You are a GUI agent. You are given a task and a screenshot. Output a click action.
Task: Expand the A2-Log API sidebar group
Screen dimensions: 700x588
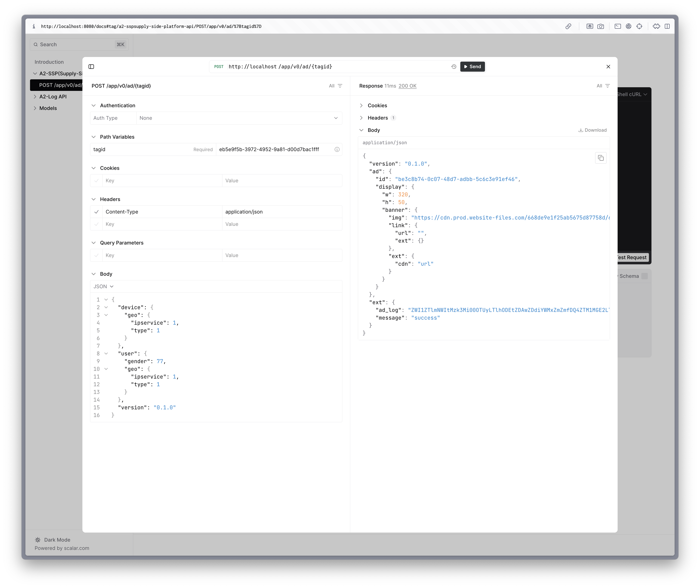coord(53,97)
